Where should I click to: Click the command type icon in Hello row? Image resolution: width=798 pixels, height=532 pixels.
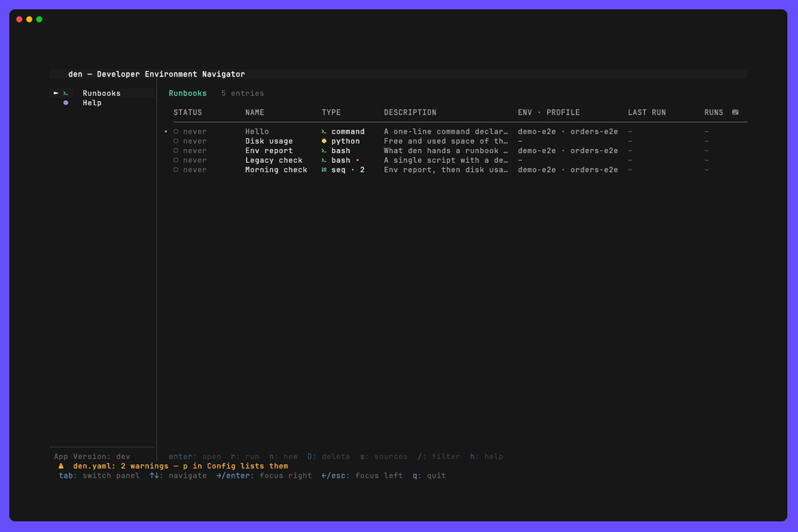click(324, 132)
